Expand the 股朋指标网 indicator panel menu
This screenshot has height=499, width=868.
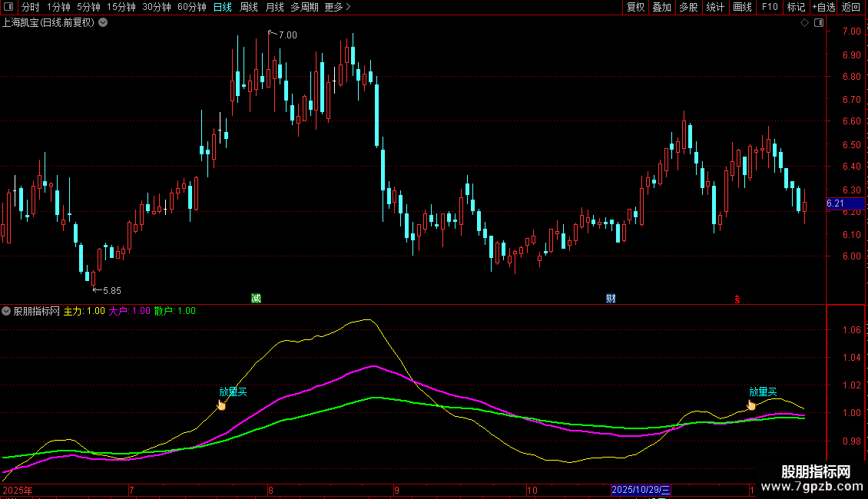[6, 311]
